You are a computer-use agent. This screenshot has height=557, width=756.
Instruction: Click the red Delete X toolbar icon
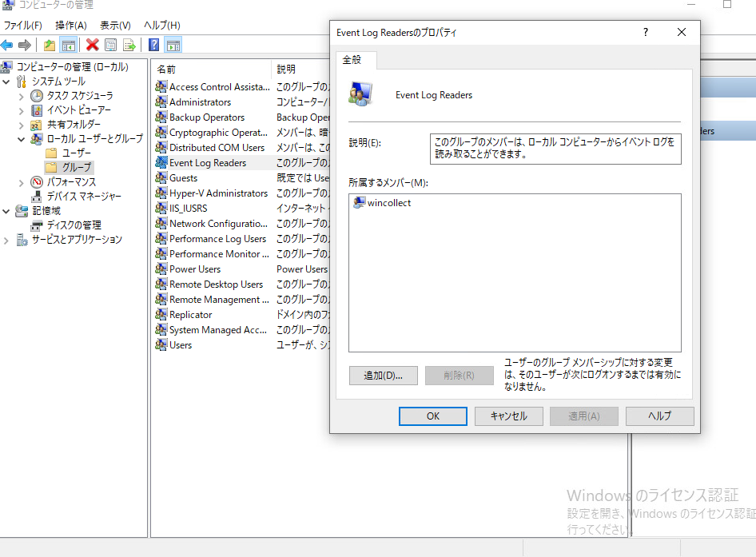(x=92, y=46)
